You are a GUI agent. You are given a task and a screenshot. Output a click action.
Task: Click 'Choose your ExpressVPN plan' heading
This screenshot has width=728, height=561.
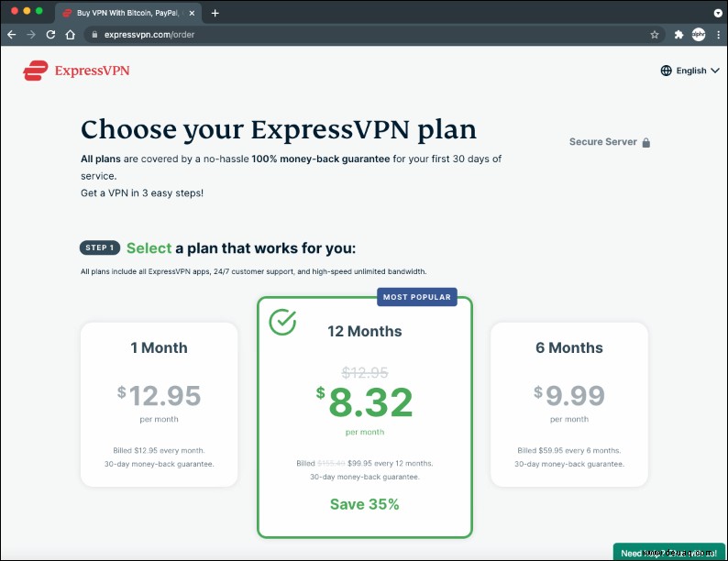pyautogui.click(x=279, y=129)
